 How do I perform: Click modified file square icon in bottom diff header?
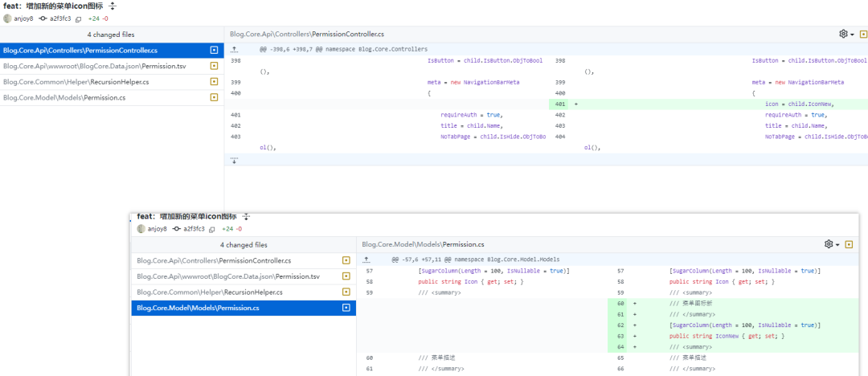[x=849, y=244]
